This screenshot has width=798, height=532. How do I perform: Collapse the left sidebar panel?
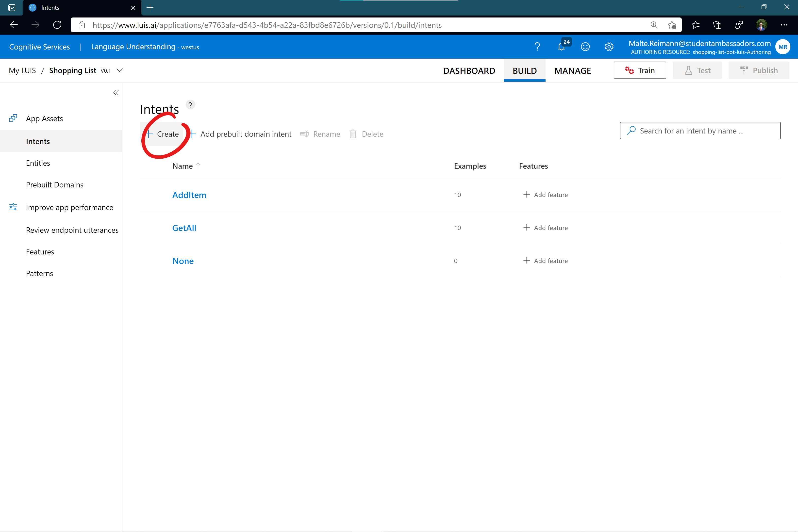coord(116,93)
